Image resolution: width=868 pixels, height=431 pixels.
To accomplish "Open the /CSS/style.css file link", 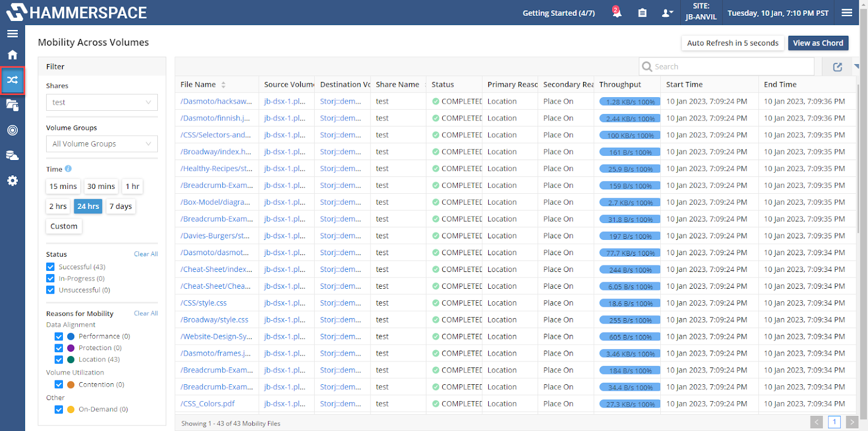I will coord(203,303).
